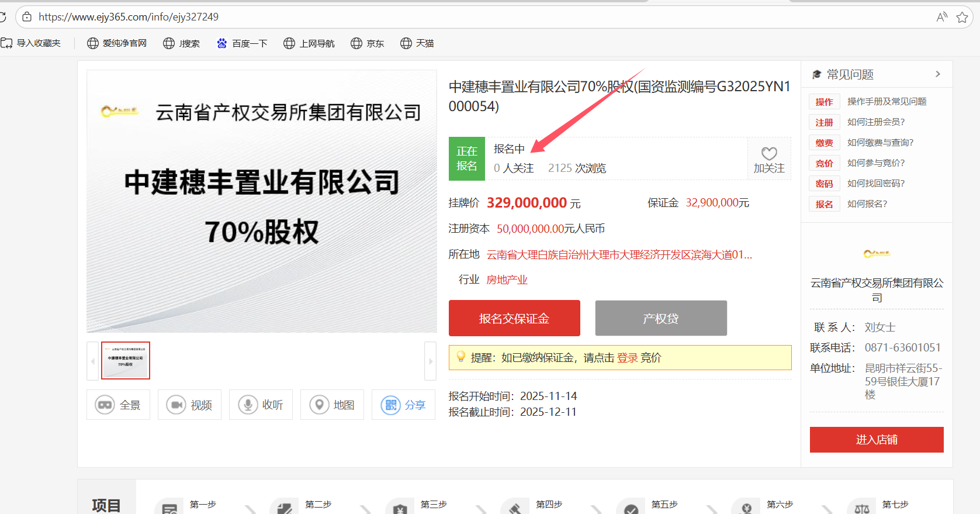Image resolution: width=980 pixels, height=514 pixels.
Task: Click the 分享 share button
Action: point(404,405)
